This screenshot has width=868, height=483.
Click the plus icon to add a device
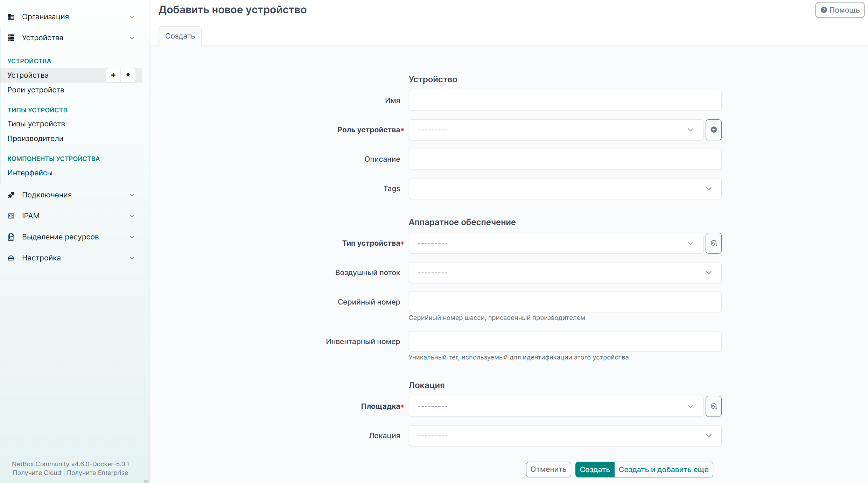coord(113,75)
